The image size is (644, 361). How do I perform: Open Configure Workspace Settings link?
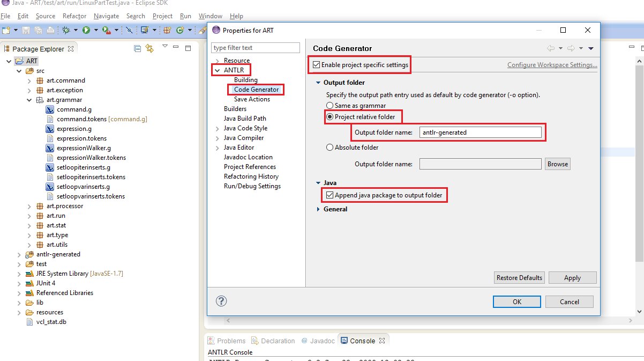tap(552, 65)
